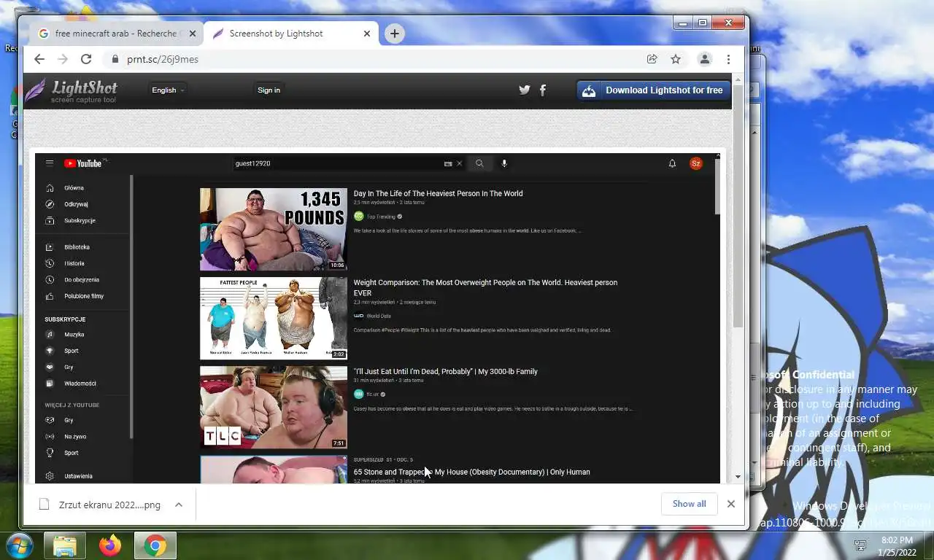
Task: Share this page via the address bar icon
Action: 652,59
